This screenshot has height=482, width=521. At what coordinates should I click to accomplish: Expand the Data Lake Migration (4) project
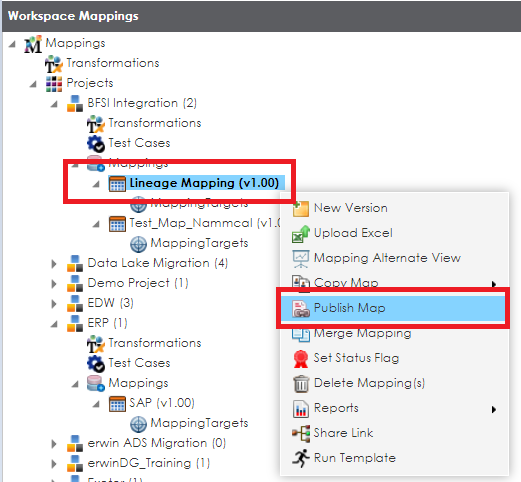click(54, 264)
